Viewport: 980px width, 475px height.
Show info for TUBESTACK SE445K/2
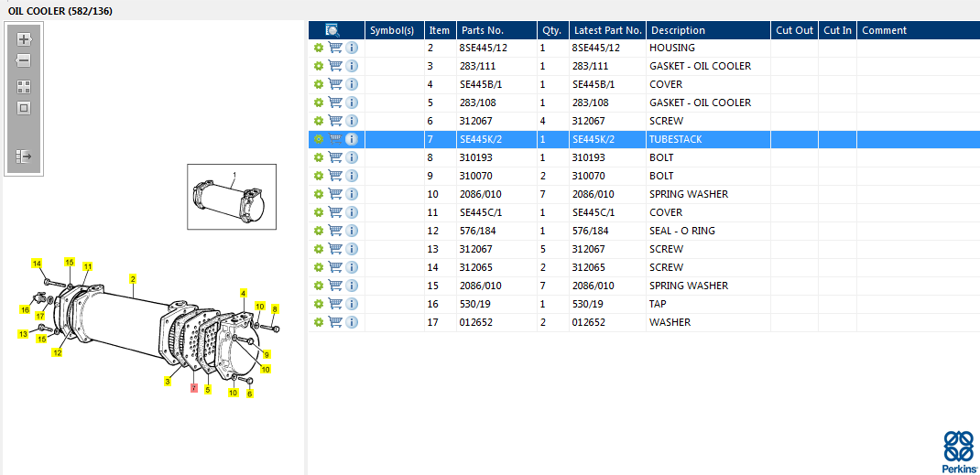tap(352, 139)
